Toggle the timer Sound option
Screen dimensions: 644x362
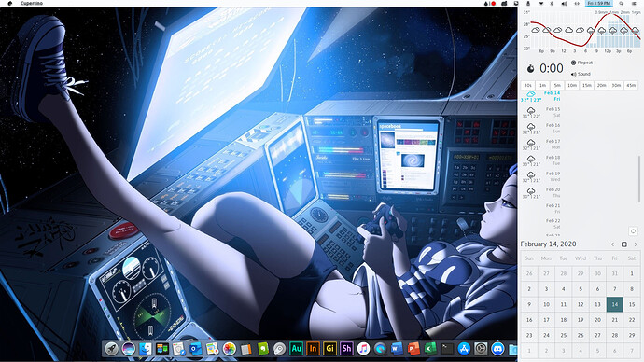point(581,74)
